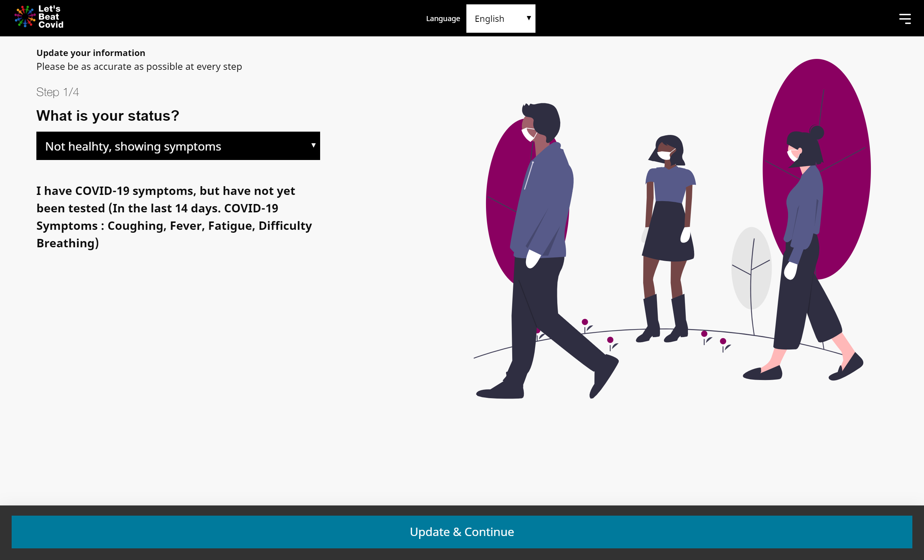This screenshot has width=924, height=560.
Task: Select 'What is your status?' heading
Action: click(108, 115)
